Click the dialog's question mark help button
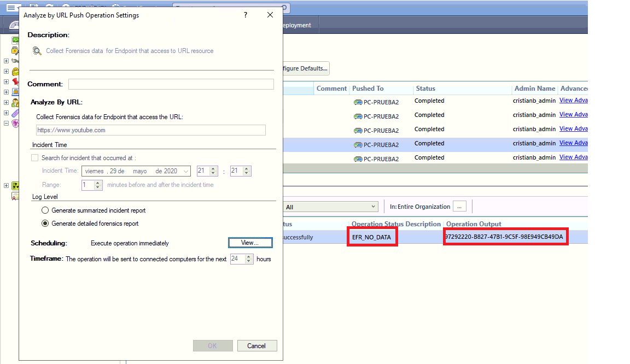 click(x=246, y=15)
